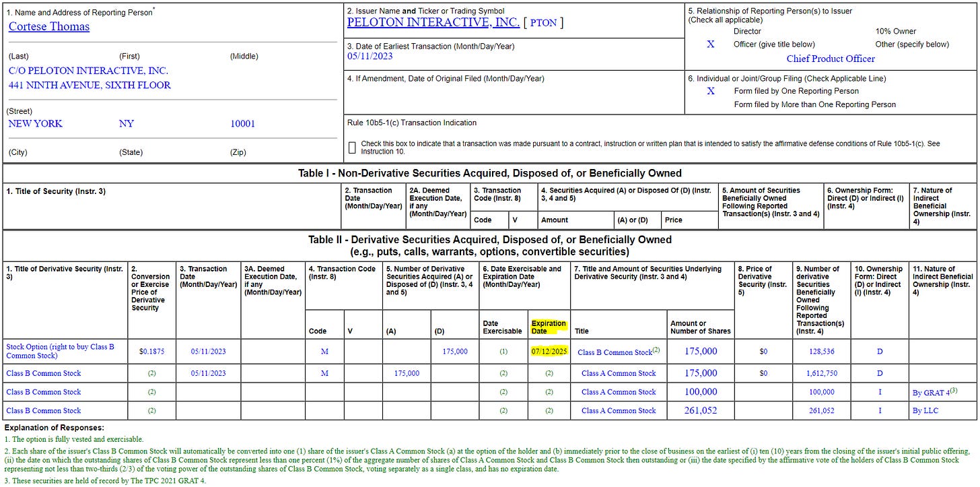The height and width of the screenshot is (487, 980).
Task: Click Form filed by More than One Reporting Person
Action: click(x=814, y=104)
